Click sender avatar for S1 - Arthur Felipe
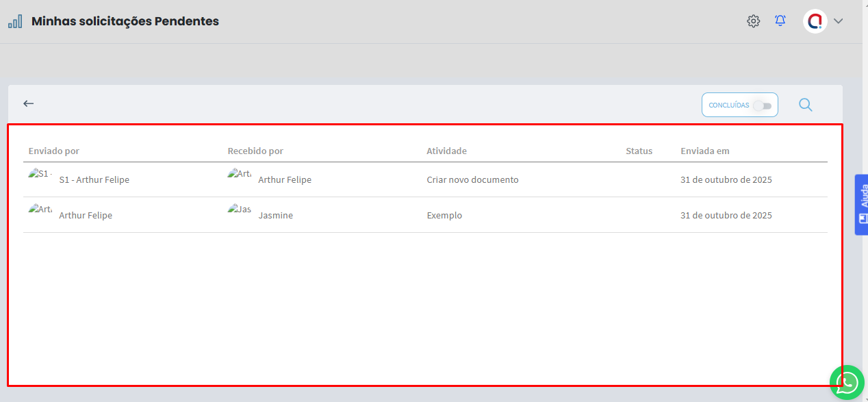 coord(40,175)
